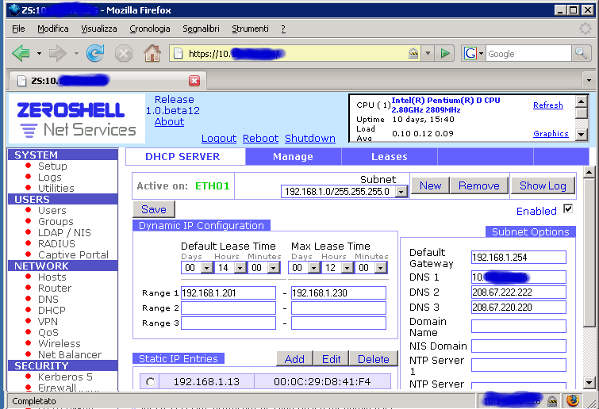Image resolution: width=599 pixels, height=409 pixels.
Task: Click the Shutdown link
Action: pyautogui.click(x=310, y=138)
